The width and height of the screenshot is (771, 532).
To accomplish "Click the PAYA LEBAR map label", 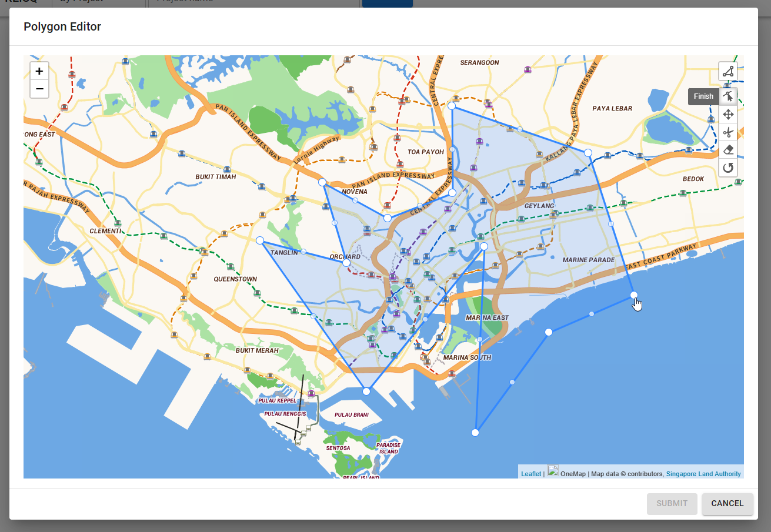I will click(x=612, y=108).
